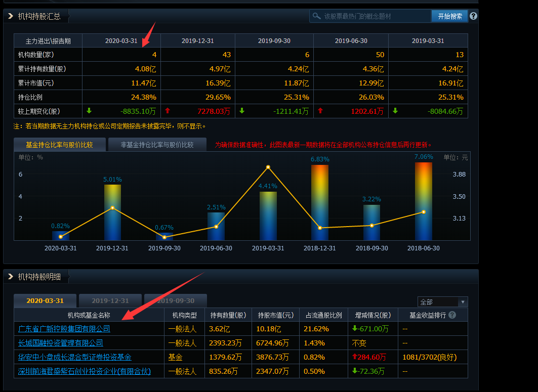Image resolution: width=538 pixels, height=392 pixels.
Task: Switch holdings detail to 2019-12-31 tab
Action: pos(110,300)
